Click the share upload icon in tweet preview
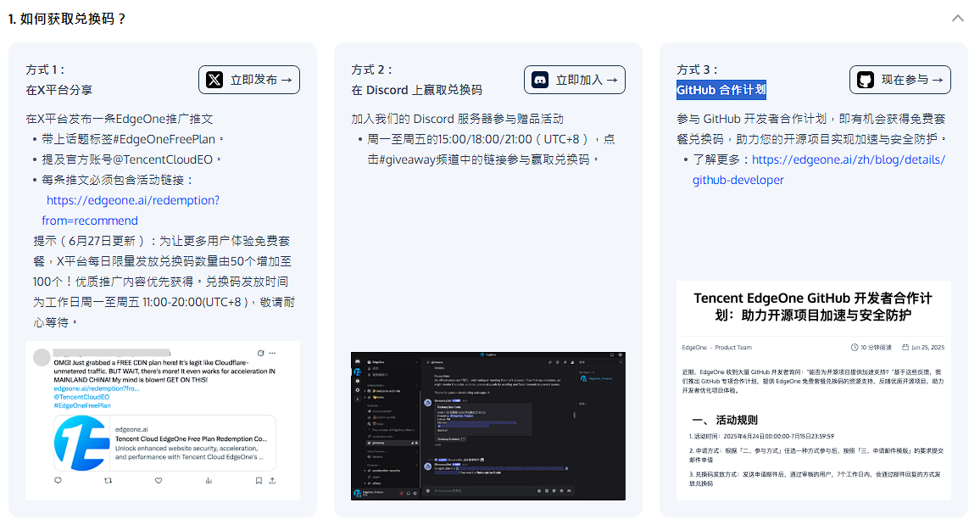 point(272,481)
